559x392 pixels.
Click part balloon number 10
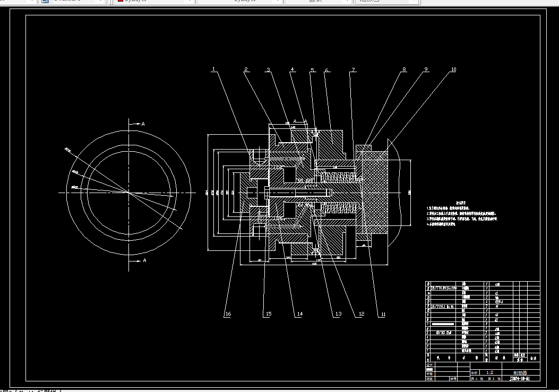tap(453, 69)
